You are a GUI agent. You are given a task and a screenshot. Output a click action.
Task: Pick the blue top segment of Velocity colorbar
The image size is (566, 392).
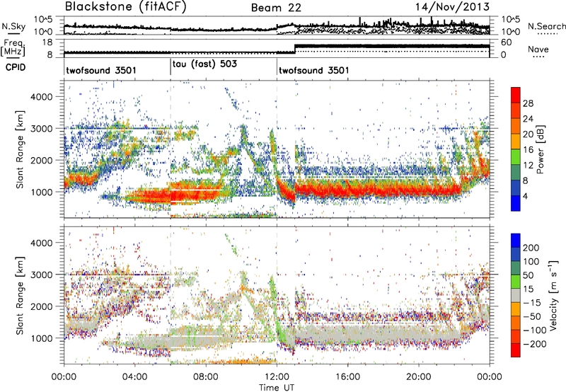(x=516, y=241)
